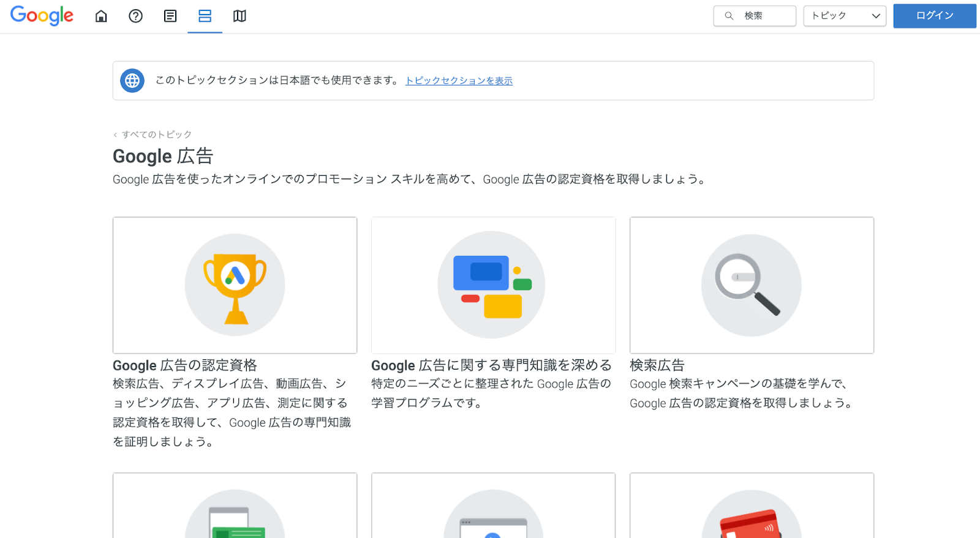Open the トピック dropdown

[x=845, y=16]
